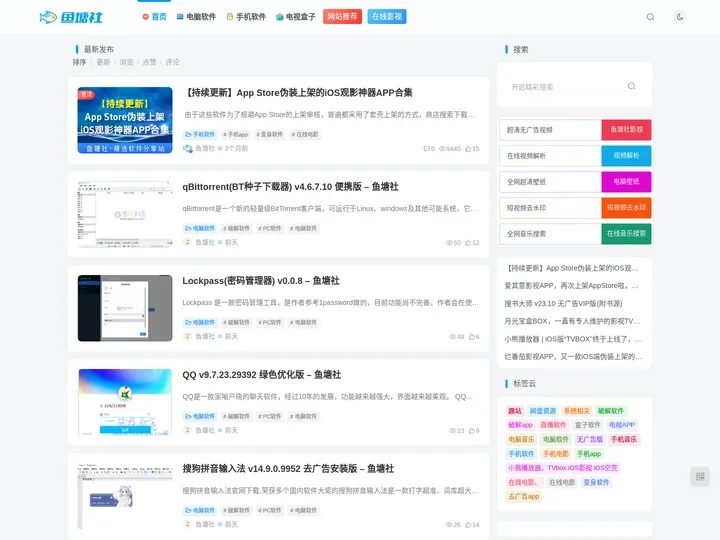Open Lockpass post thumbnail
720x540 pixels.
[125, 308]
